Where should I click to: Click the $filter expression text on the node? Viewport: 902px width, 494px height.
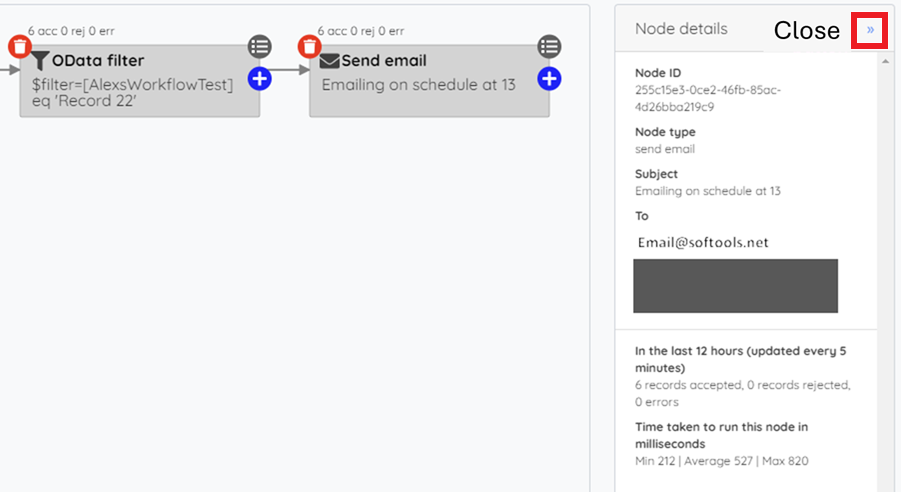132,93
